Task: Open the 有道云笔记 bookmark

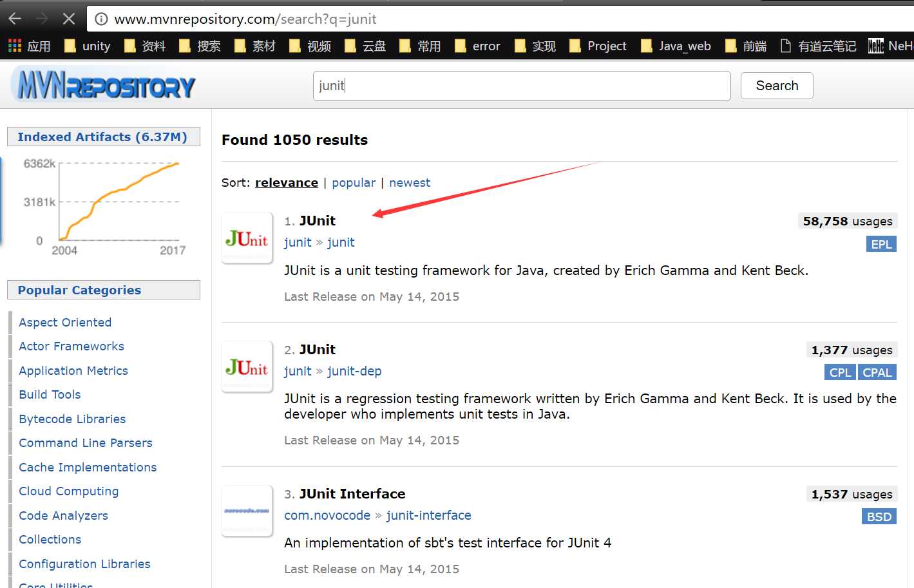Action: tap(818, 46)
